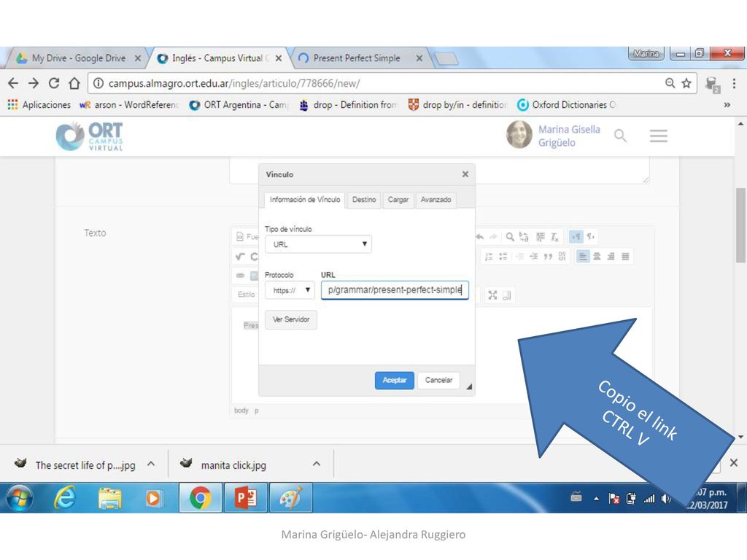Click the browser Back arrow
This screenshot has width=747, height=560.
13,83
